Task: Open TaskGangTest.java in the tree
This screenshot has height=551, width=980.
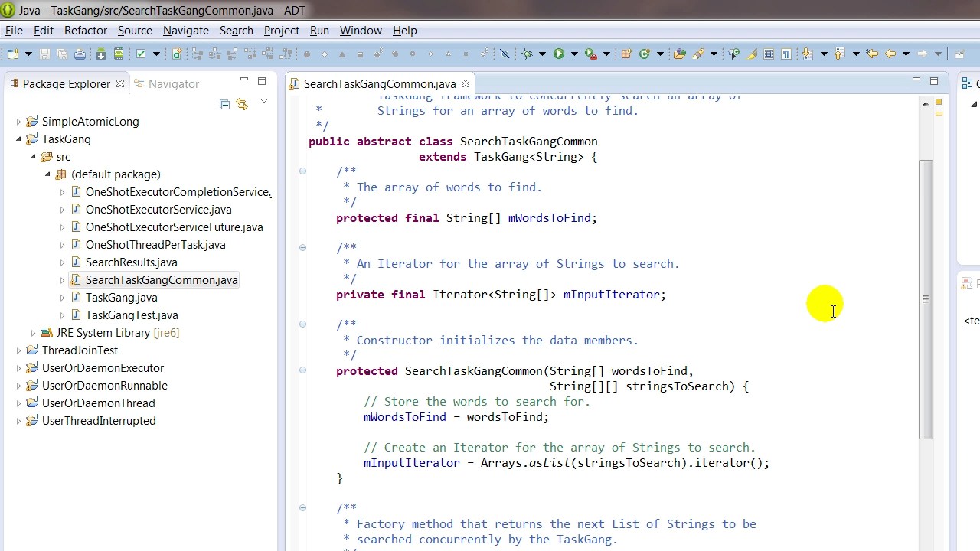Action: 132,315
